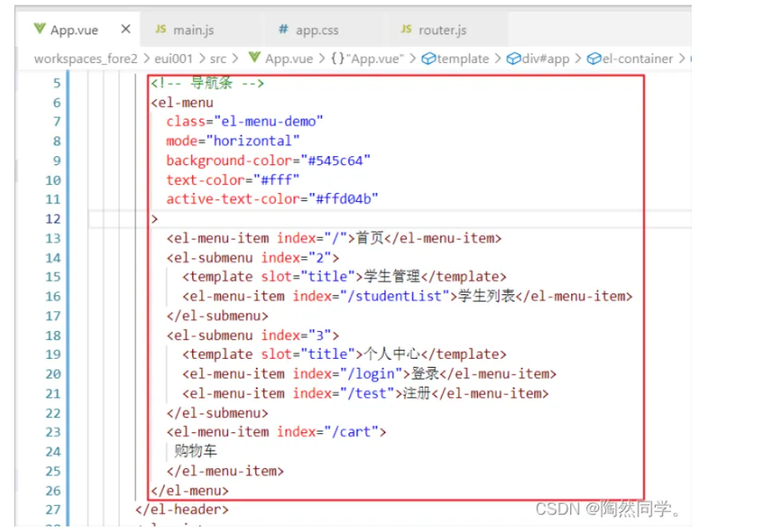Screen dimensions: 761x532
Task: Click line number 12 in gutter
Action: (53, 219)
